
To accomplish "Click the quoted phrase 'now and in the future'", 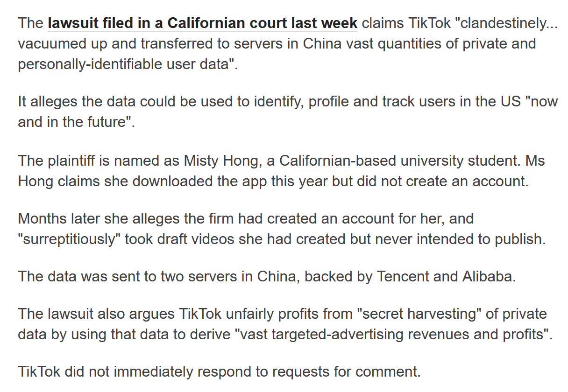I will (x=288, y=112).
